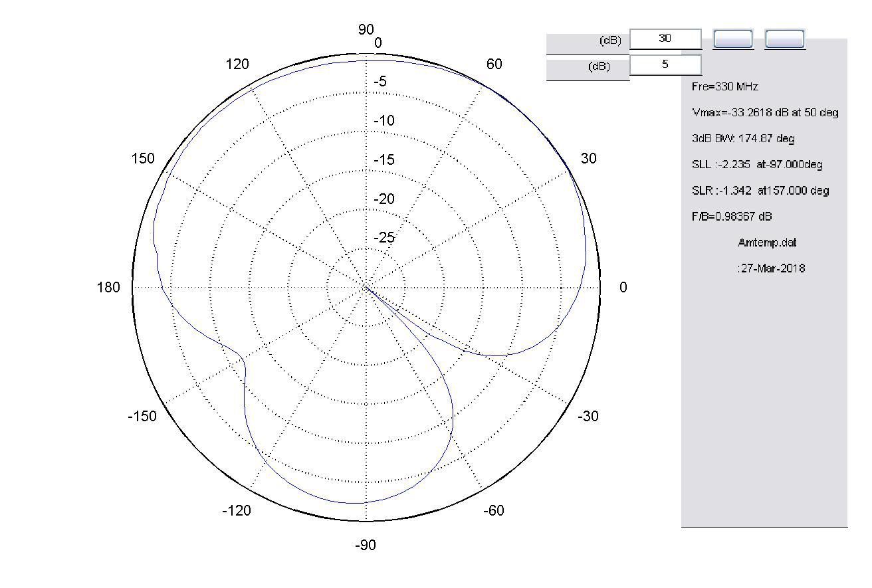Click the dB input field showing 5
The width and height of the screenshot is (872, 588).
pyautogui.click(x=665, y=64)
